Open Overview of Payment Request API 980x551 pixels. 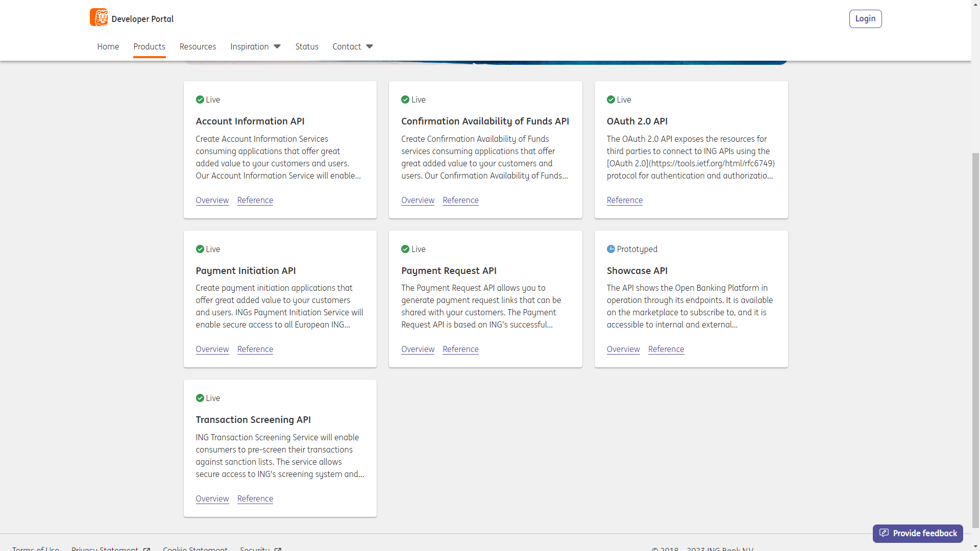click(x=418, y=349)
